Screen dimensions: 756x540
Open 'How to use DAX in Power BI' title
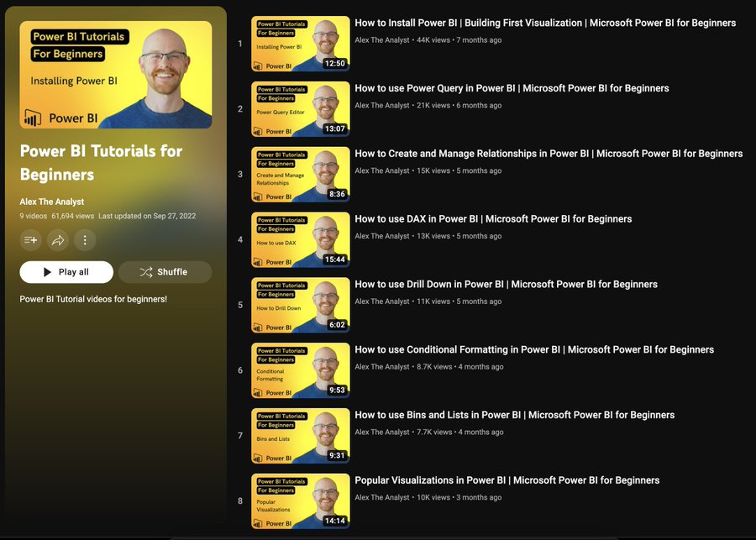(x=493, y=219)
